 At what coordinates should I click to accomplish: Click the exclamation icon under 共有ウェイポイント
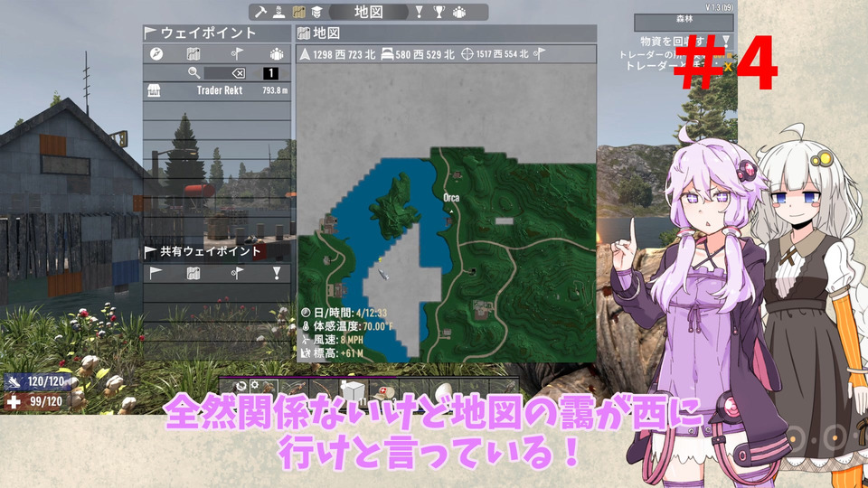pyautogui.click(x=277, y=272)
